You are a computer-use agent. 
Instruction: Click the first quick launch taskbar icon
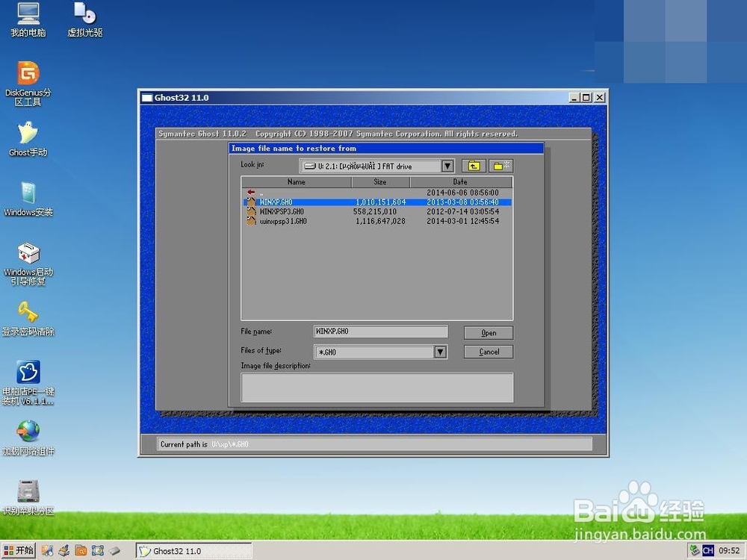pos(46,551)
